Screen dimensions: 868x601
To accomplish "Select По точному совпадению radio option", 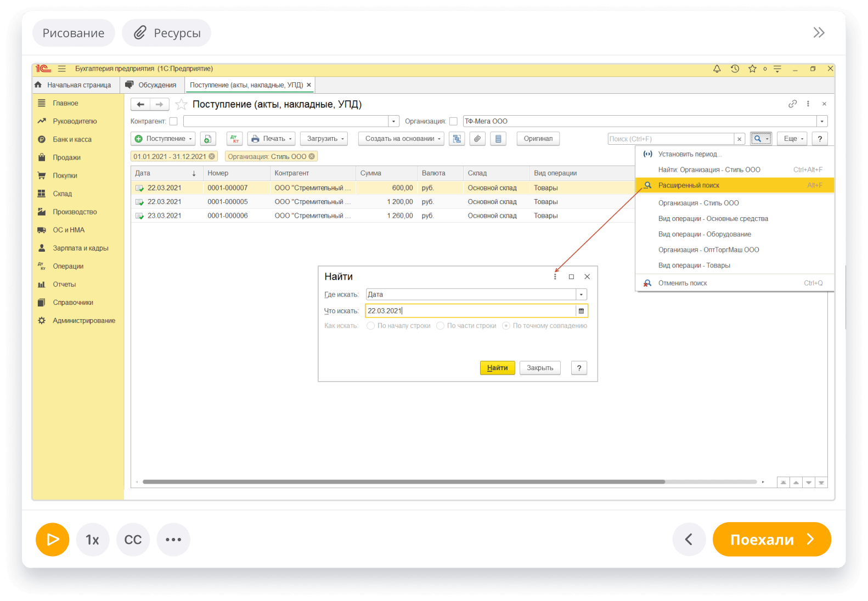I will pos(506,326).
